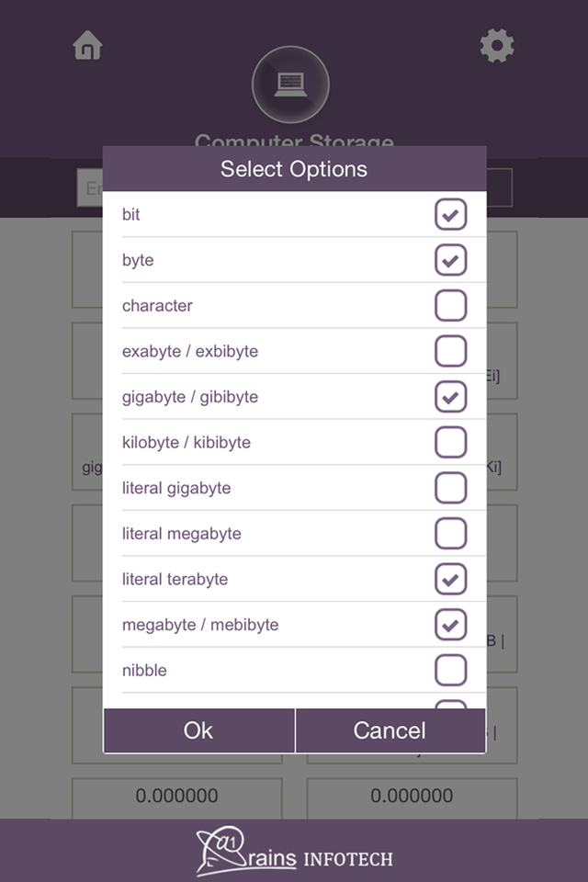Tap the Computer Storage laptop icon
Screen dimensions: 588x882
(x=290, y=85)
